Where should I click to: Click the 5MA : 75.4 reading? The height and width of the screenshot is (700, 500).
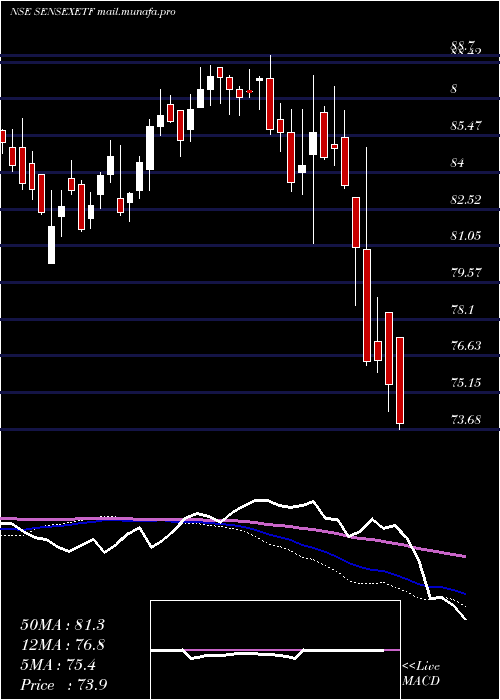(58, 666)
